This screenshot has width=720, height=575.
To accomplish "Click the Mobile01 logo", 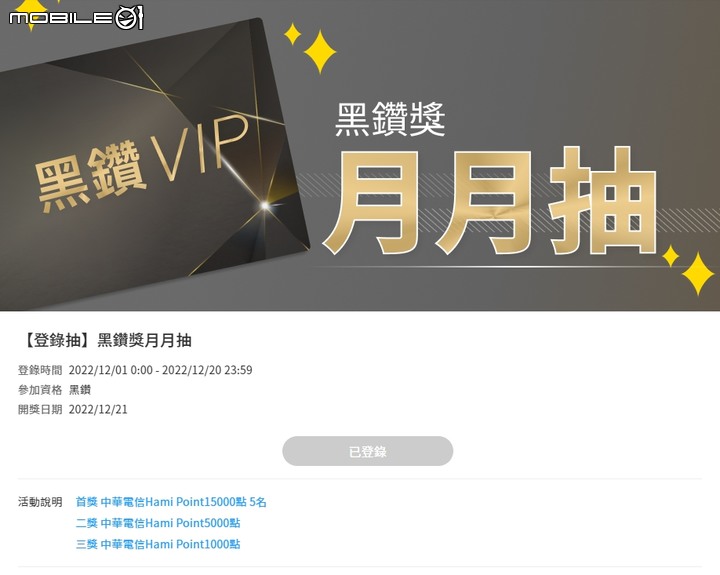I will pyautogui.click(x=76, y=18).
